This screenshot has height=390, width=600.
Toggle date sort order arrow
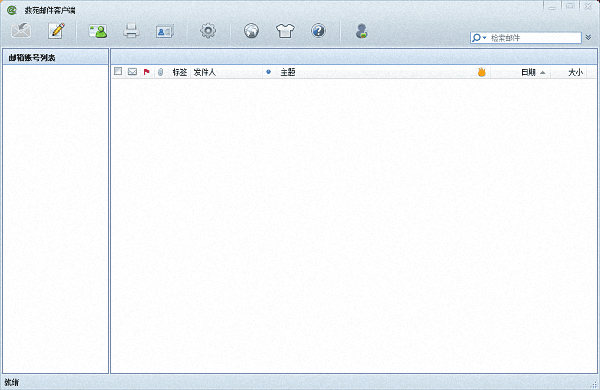(543, 72)
